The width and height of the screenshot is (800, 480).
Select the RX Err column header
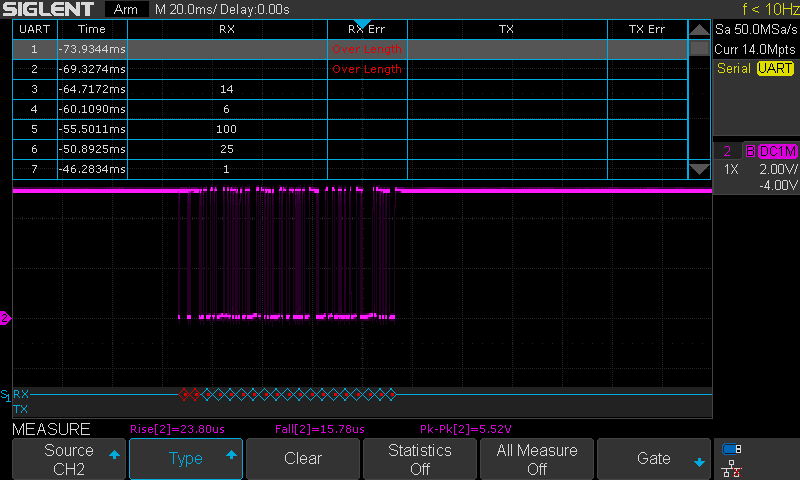tap(367, 29)
